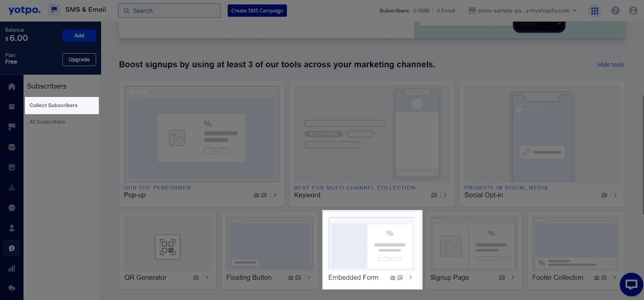Click the yotpo logo
644x300 pixels.
25,10
